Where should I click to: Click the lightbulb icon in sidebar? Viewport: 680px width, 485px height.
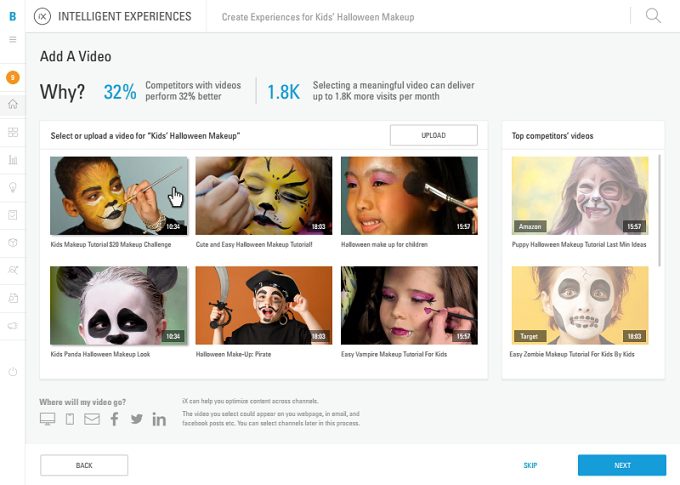click(x=13, y=187)
